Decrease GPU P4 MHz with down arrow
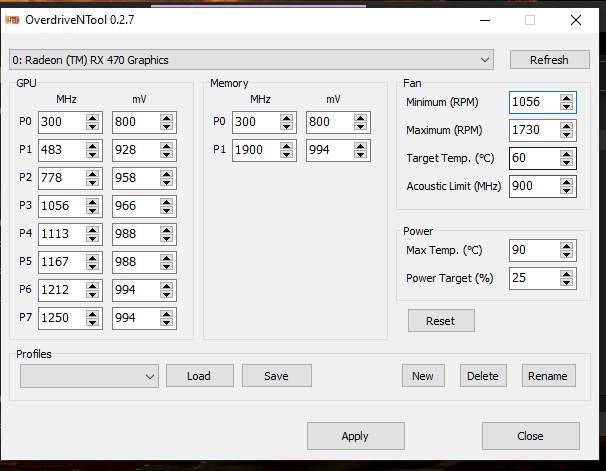The image size is (606, 471). [92, 238]
